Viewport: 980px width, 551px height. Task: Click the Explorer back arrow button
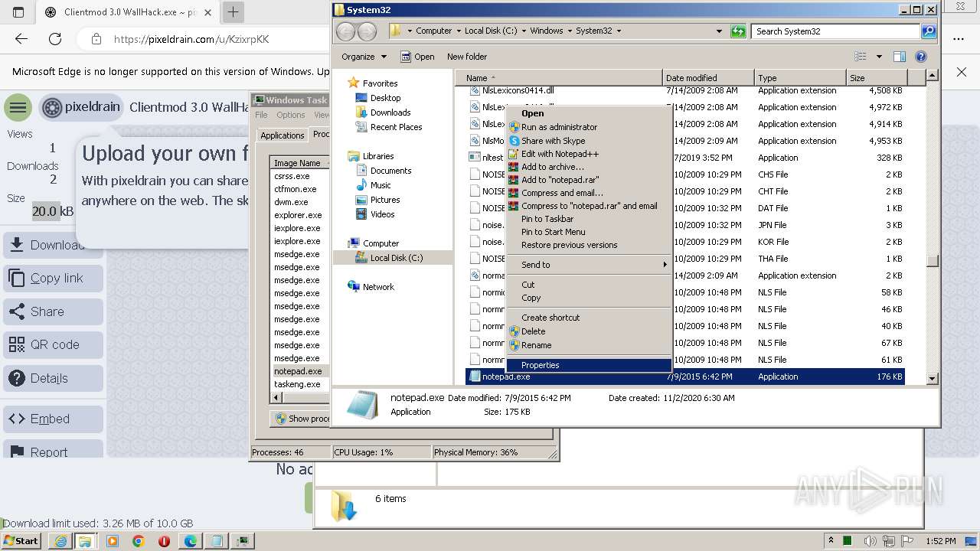click(x=346, y=31)
